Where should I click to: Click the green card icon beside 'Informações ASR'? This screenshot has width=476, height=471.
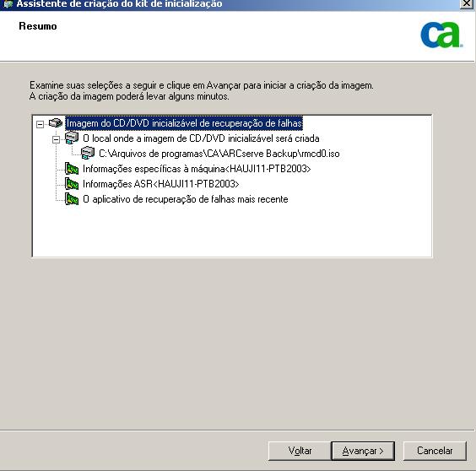coord(72,184)
